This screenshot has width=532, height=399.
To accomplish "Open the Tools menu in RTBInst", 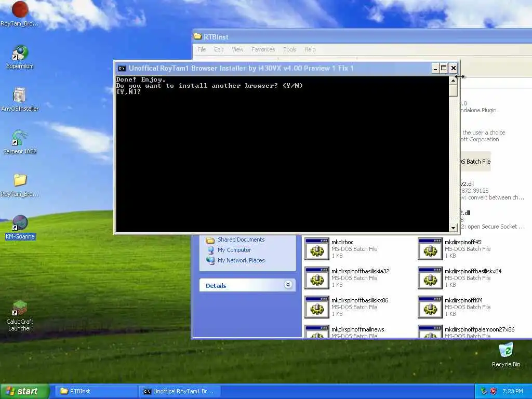I will 290,49.
